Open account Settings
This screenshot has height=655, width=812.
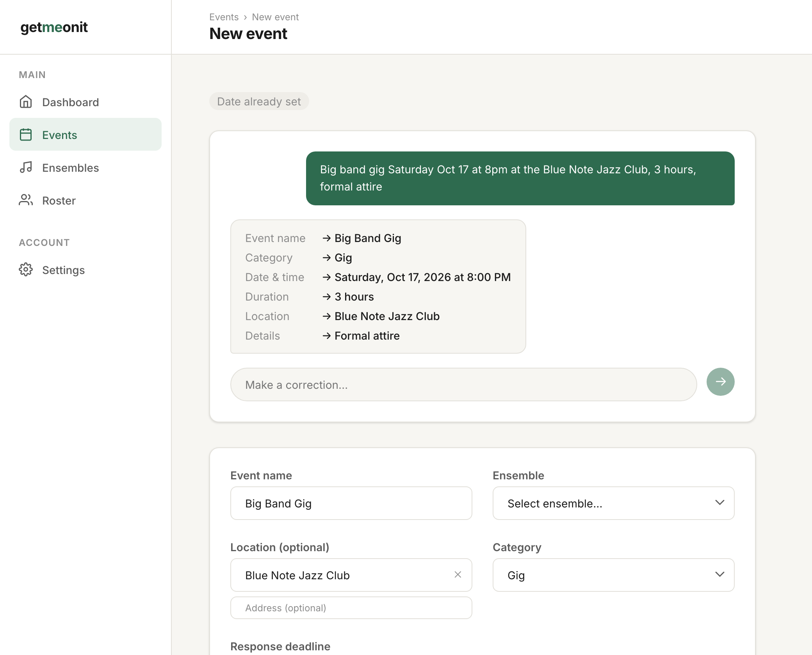coord(85,270)
